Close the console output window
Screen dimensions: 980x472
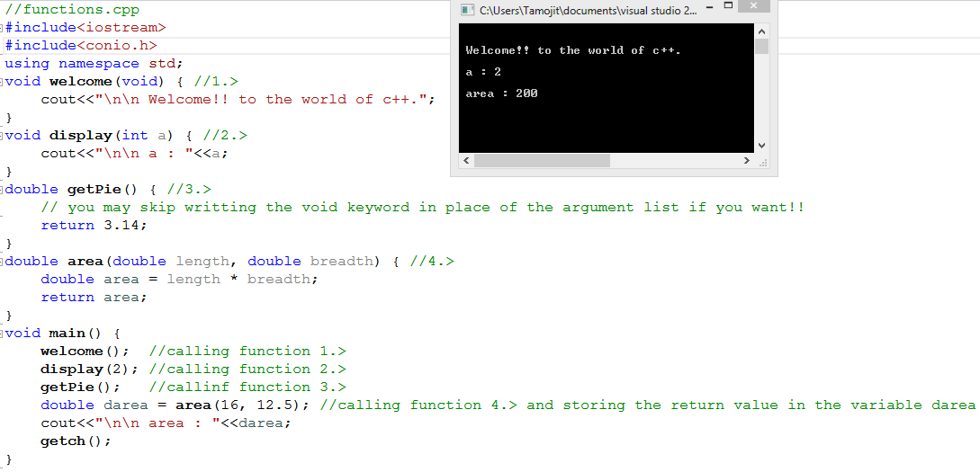[754, 6]
